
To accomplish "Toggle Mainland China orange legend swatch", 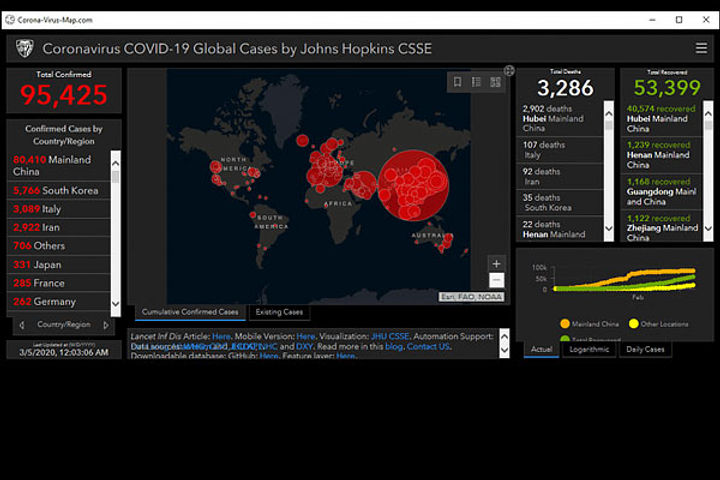I will pos(565,324).
